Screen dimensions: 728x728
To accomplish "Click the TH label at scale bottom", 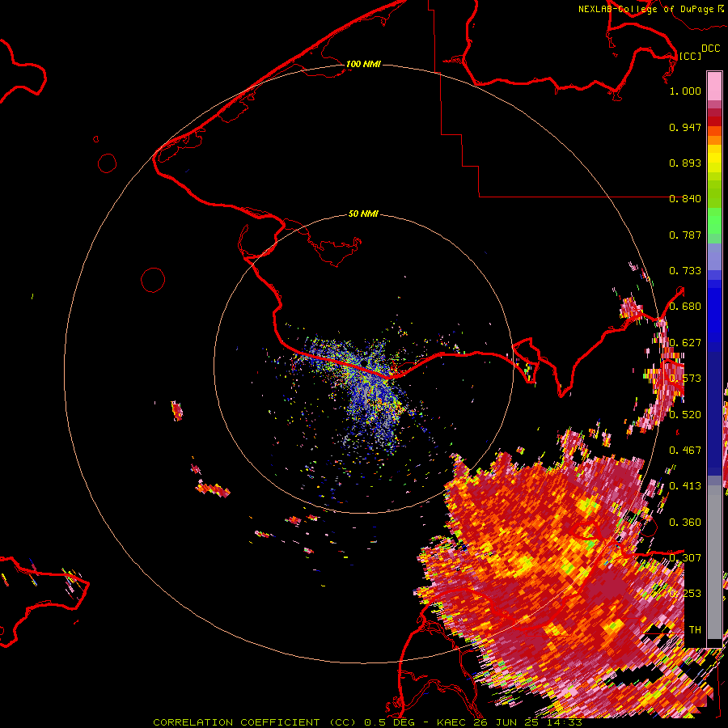I will (x=695, y=629).
